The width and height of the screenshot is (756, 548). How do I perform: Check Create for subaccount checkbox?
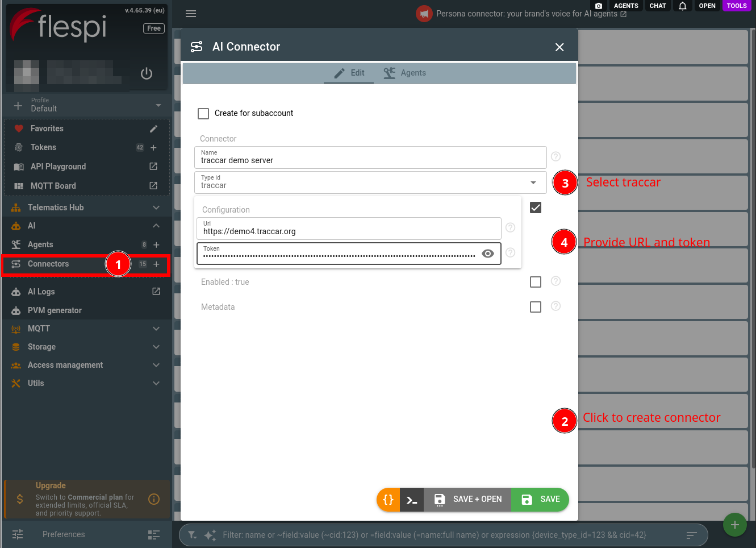point(203,114)
